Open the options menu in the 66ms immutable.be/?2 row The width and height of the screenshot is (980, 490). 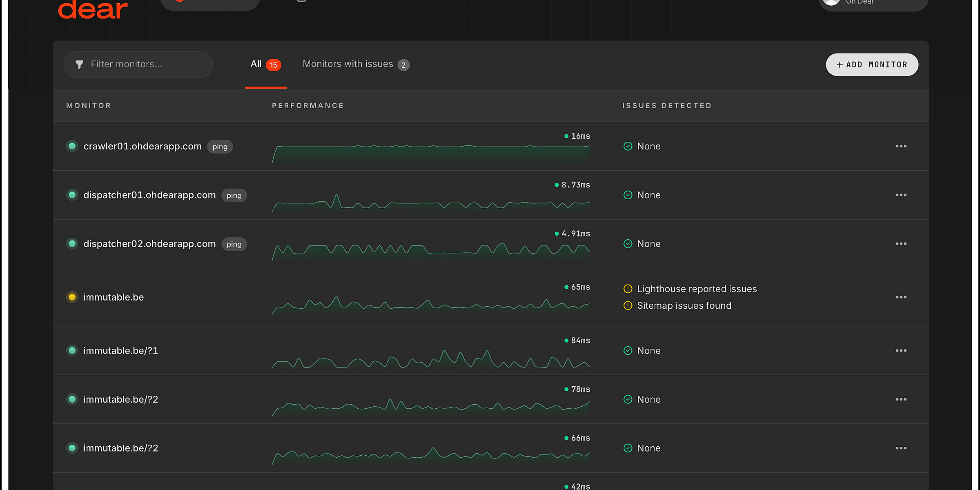(901, 448)
